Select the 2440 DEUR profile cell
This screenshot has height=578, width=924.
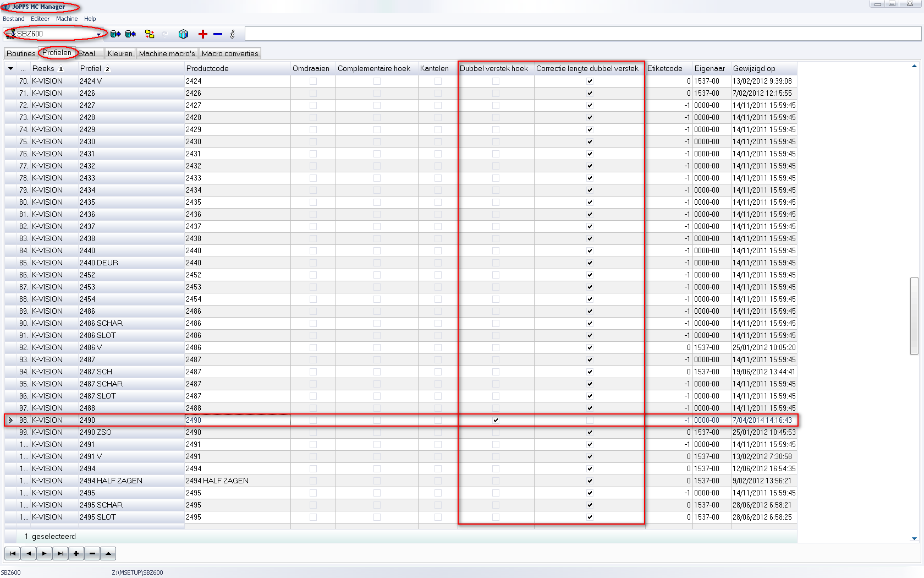[x=131, y=263]
